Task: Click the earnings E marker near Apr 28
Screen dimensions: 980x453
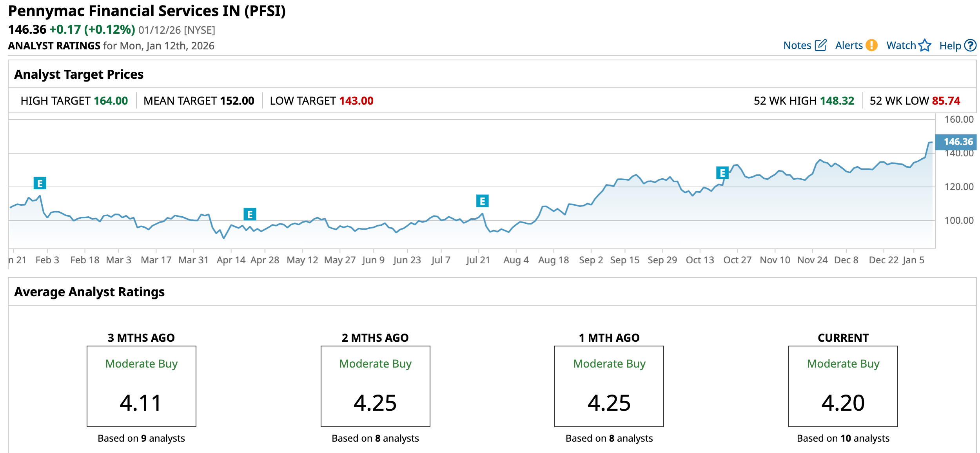Action: click(250, 214)
